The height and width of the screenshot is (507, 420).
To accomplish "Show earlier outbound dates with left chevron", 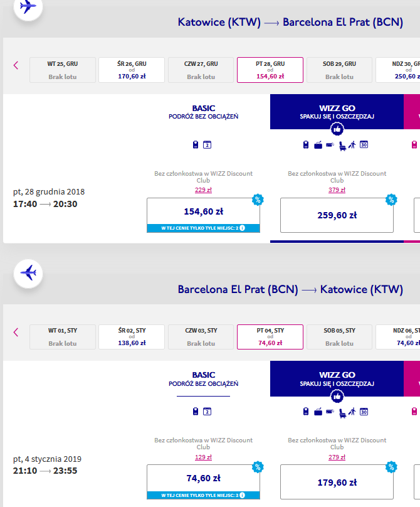I will coord(16,65).
